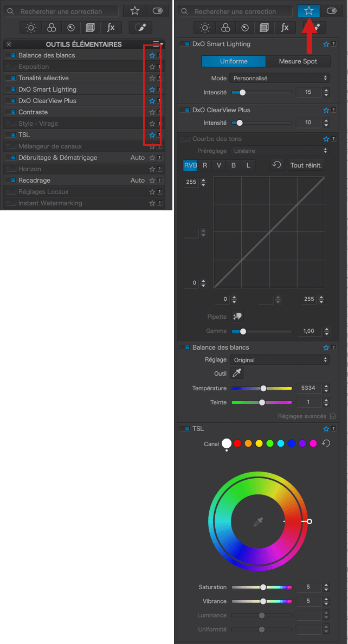The width and height of the screenshot is (348, 644).
Task: Select the magenta TSL channel swatch
Action: [x=313, y=443]
